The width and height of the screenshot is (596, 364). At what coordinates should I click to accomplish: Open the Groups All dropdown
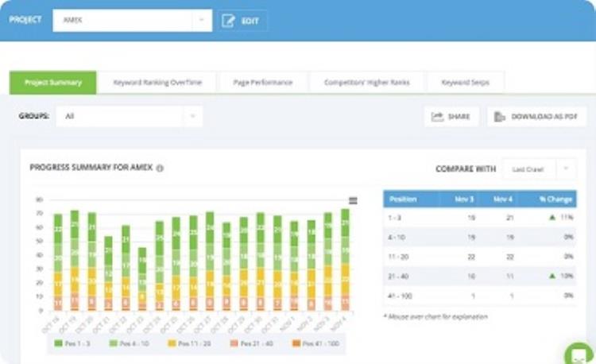(x=192, y=116)
